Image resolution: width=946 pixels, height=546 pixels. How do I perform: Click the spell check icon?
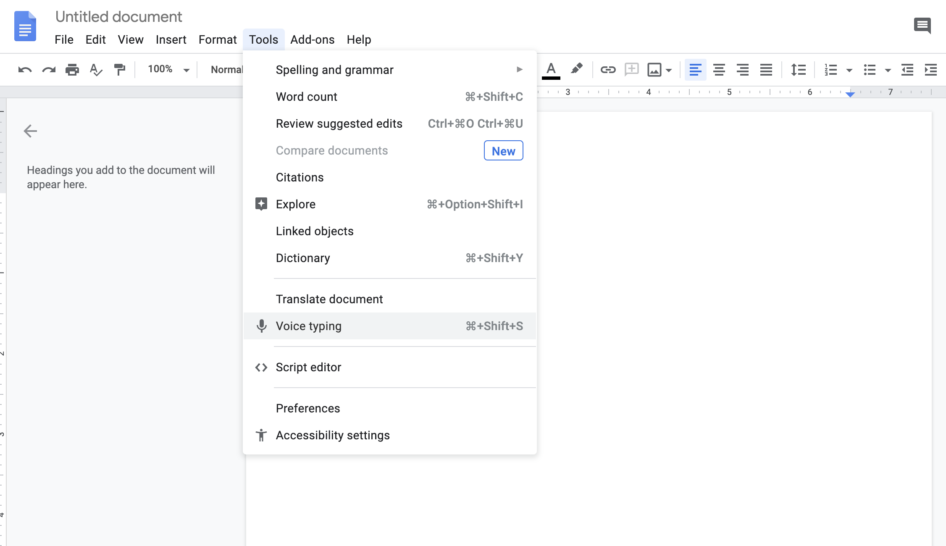coord(96,70)
